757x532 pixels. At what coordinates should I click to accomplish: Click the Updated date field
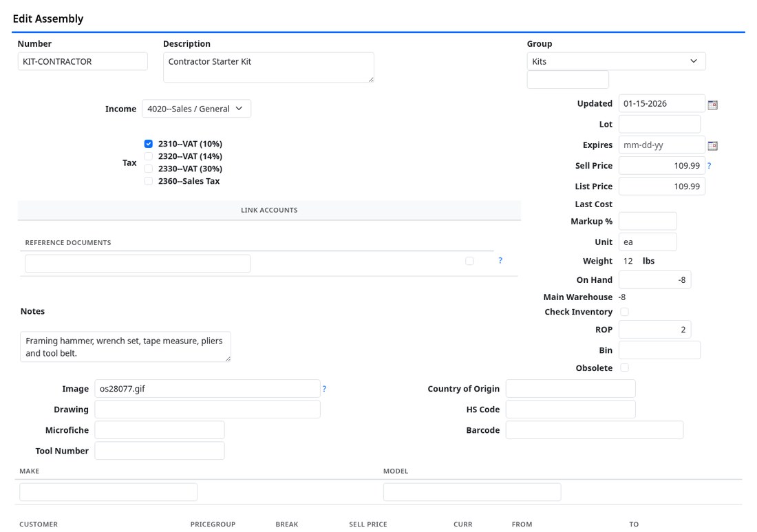click(x=661, y=104)
